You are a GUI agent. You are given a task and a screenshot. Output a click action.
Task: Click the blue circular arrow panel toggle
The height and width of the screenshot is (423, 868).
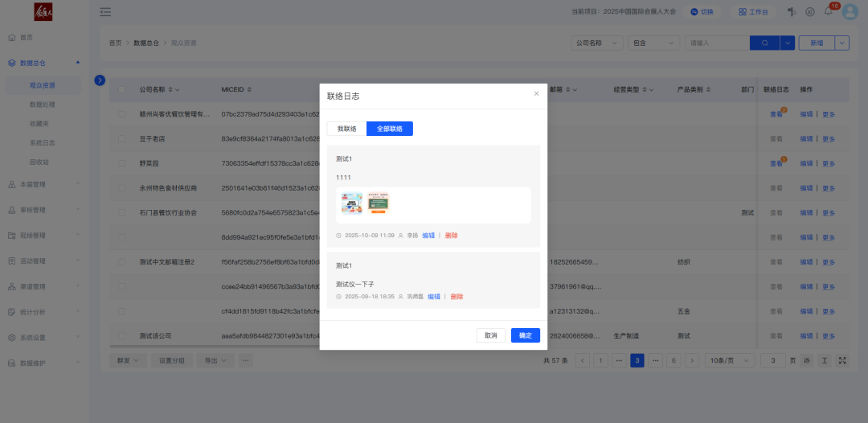pyautogui.click(x=100, y=80)
